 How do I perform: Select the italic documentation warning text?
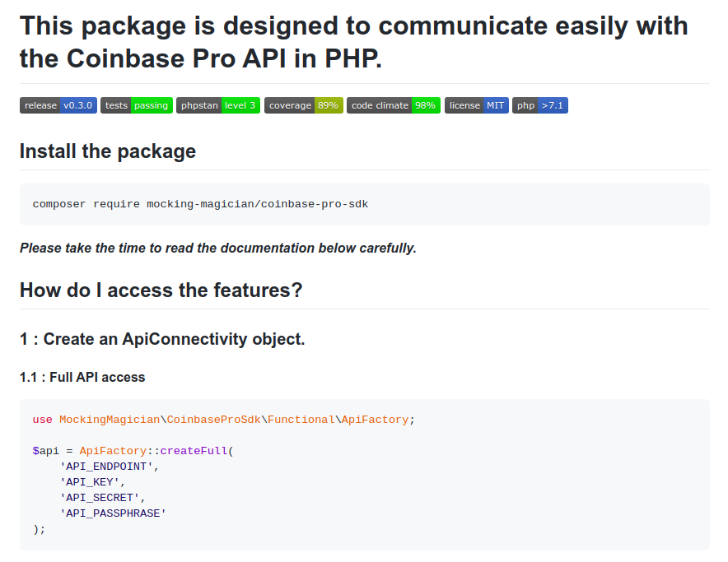217,248
